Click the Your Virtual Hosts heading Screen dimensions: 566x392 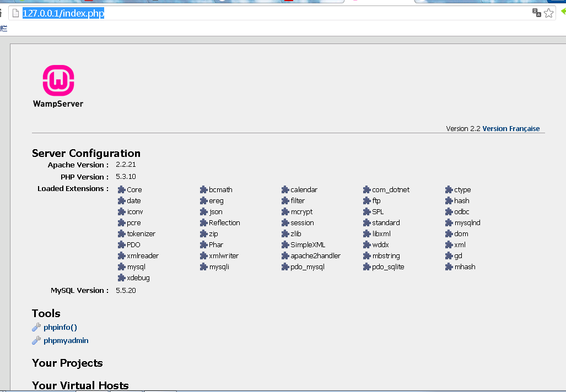pyautogui.click(x=80, y=385)
